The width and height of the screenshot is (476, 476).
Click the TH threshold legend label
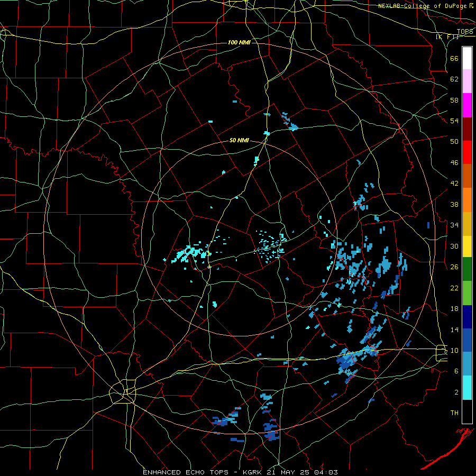click(x=454, y=413)
